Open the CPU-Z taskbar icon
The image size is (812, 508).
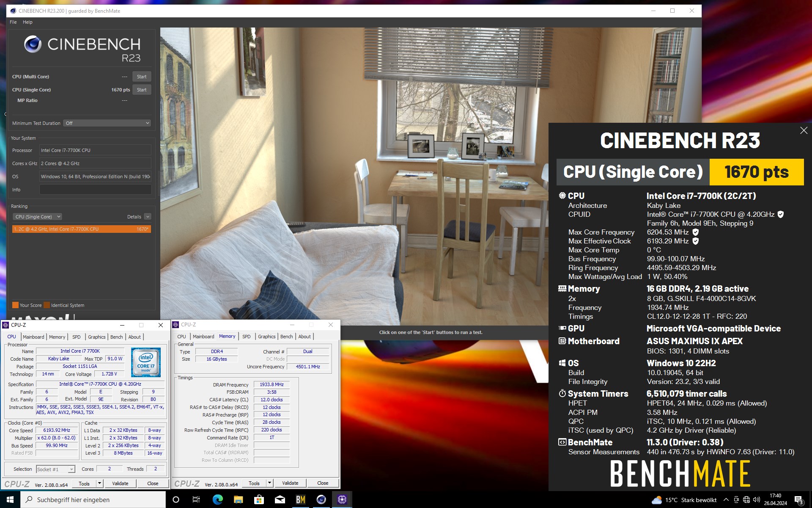click(342, 500)
